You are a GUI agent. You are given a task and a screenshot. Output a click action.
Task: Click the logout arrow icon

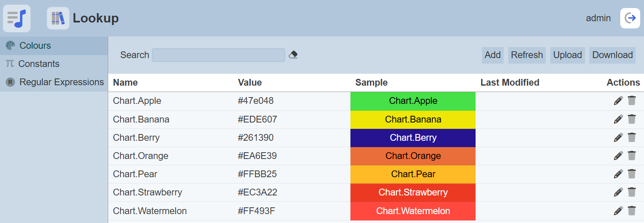pos(630,18)
